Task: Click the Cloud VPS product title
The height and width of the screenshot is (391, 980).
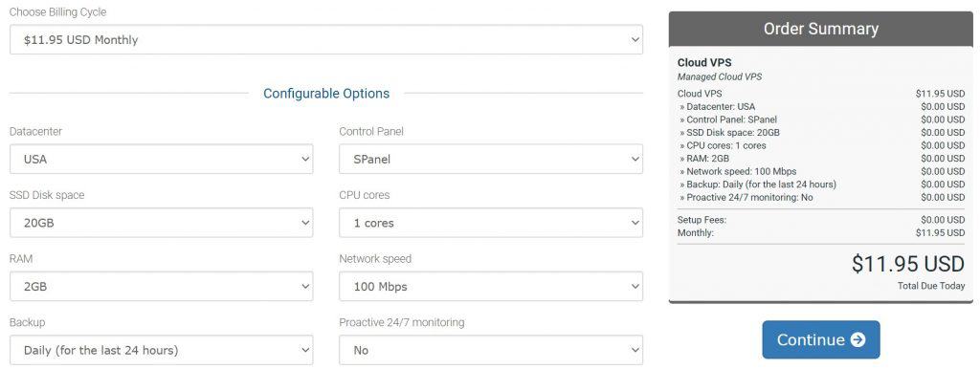Action: pos(704,63)
